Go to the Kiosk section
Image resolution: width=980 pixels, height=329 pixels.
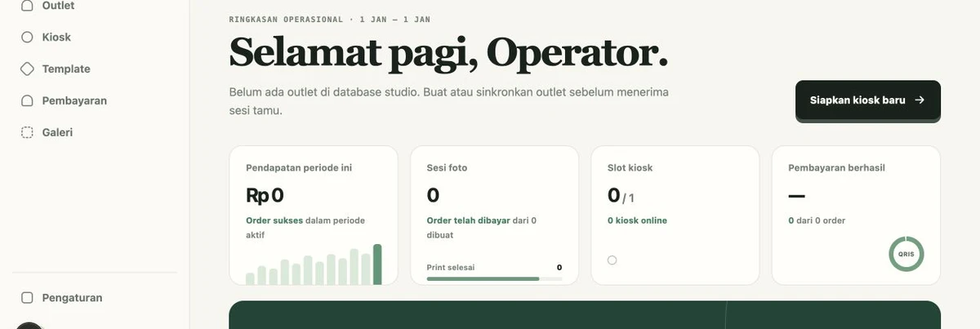point(95,37)
